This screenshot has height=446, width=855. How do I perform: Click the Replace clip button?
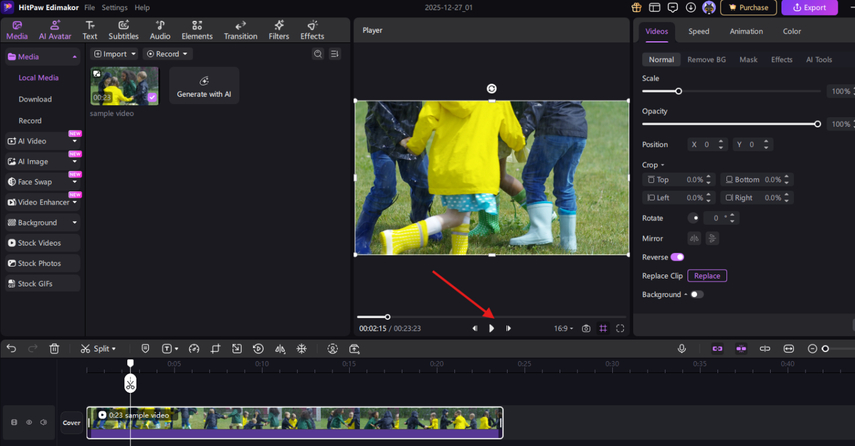coord(707,276)
